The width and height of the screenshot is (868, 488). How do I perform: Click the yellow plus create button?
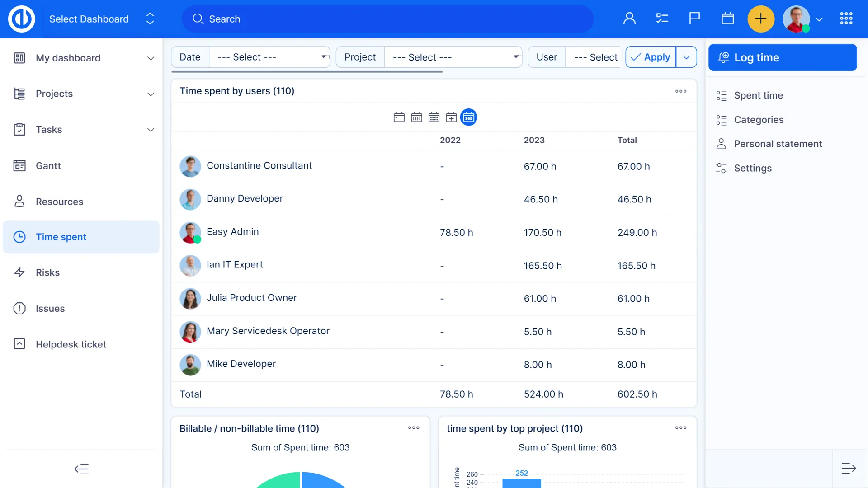[761, 19]
